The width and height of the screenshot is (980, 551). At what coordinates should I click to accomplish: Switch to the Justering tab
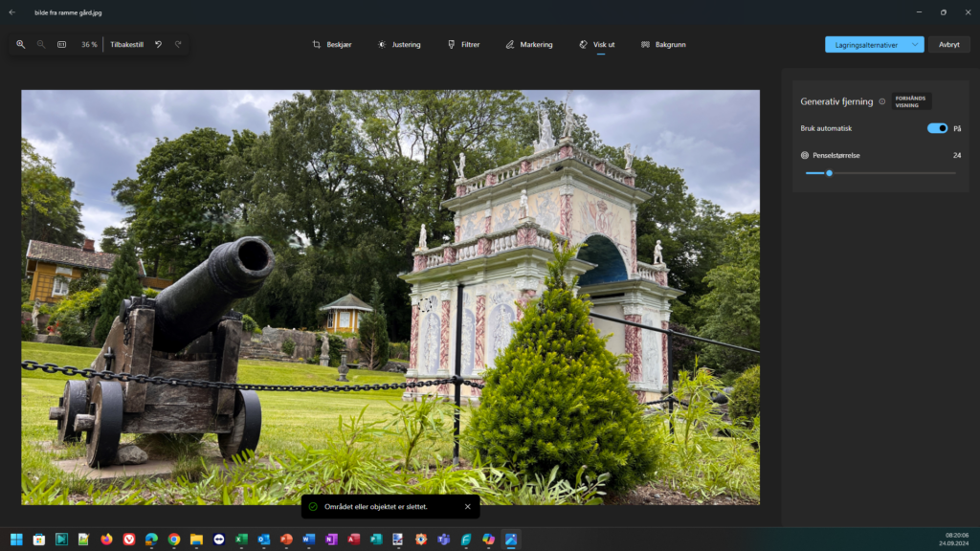pyautogui.click(x=399, y=44)
